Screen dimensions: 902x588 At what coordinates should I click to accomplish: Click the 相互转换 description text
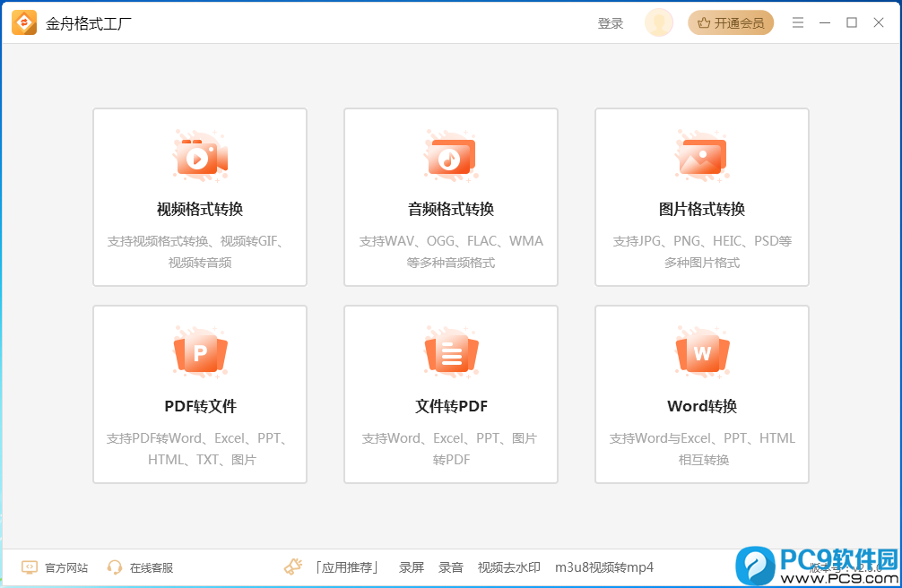pos(704,460)
